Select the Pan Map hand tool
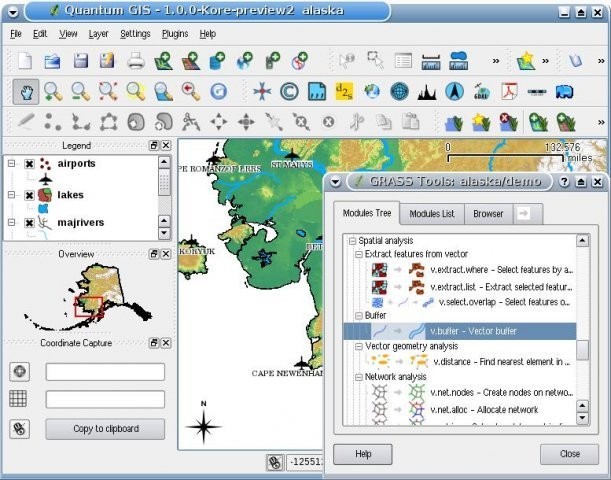611x480 pixels. point(26,92)
